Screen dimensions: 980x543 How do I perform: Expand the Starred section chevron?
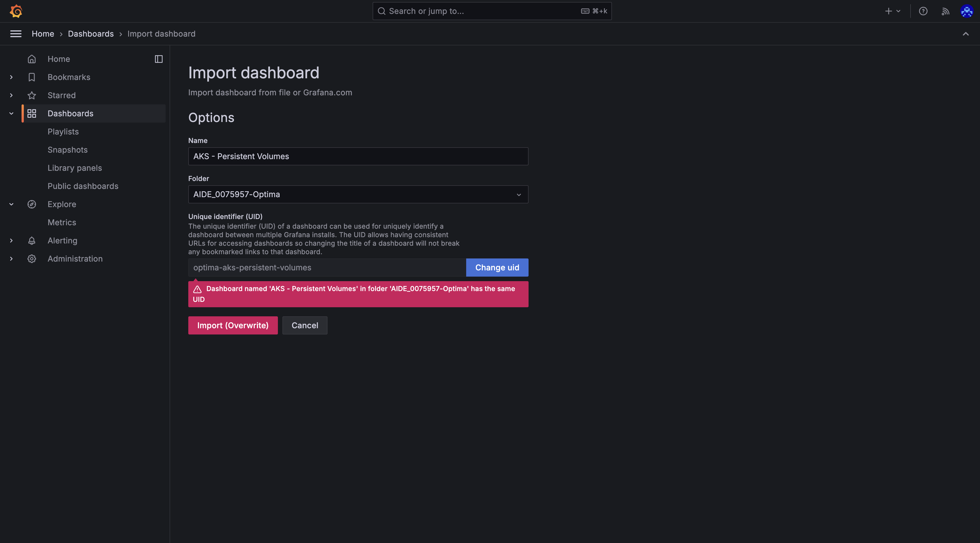point(11,96)
